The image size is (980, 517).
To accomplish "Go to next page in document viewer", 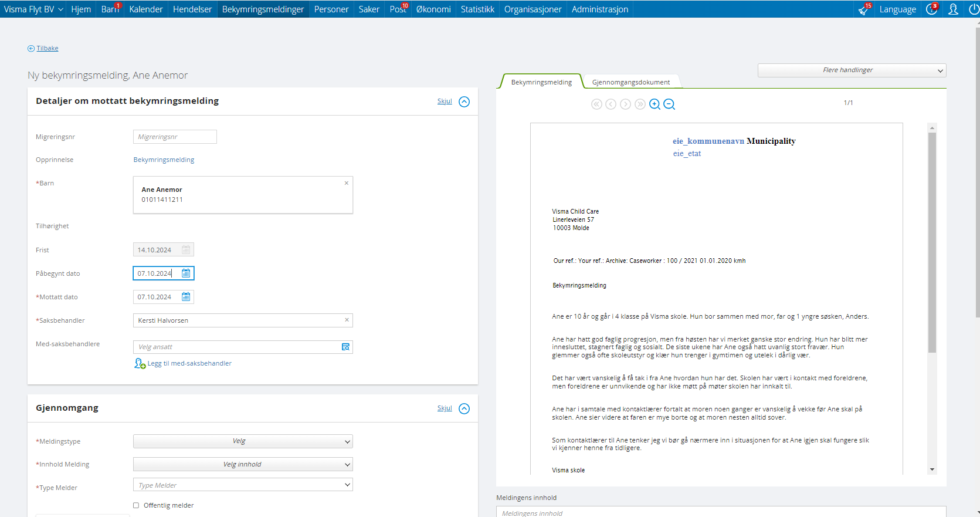I will [626, 104].
